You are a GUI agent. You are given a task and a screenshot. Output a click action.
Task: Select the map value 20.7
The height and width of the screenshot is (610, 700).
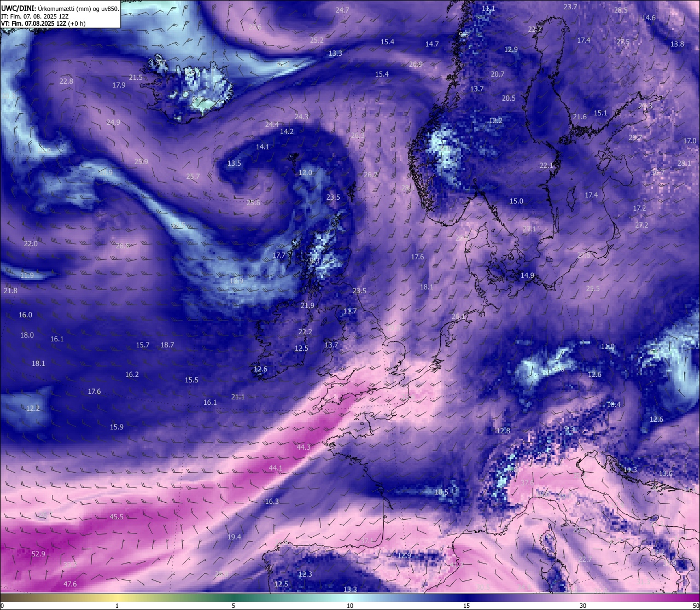click(x=498, y=74)
